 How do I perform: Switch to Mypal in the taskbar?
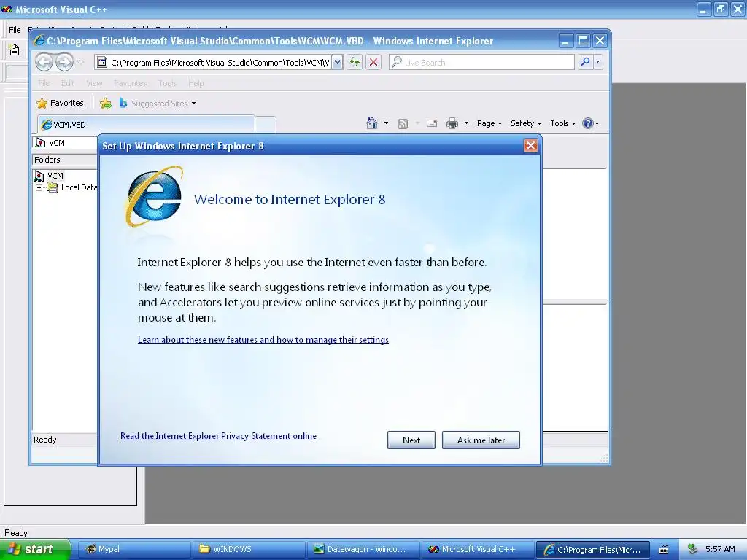pos(133,549)
